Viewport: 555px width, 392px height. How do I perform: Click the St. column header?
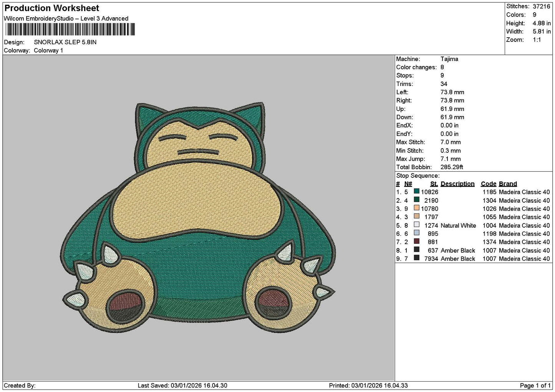click(434, 184)
